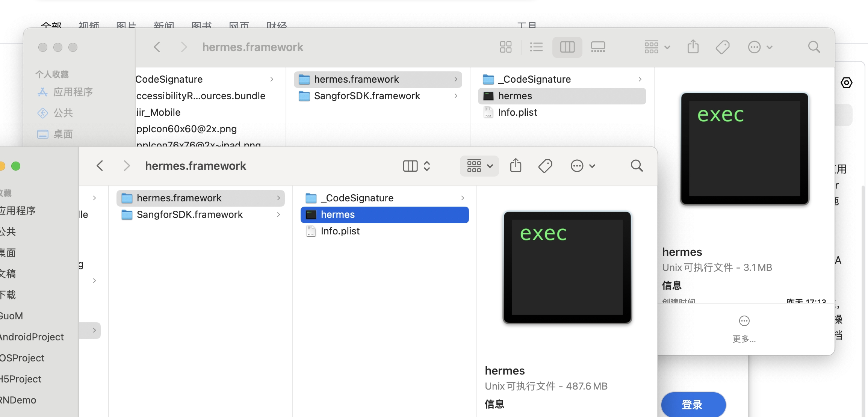Click search icon in front Finder toolbar
The width and height of the screenshot is (868, 417).
(637, 166)
